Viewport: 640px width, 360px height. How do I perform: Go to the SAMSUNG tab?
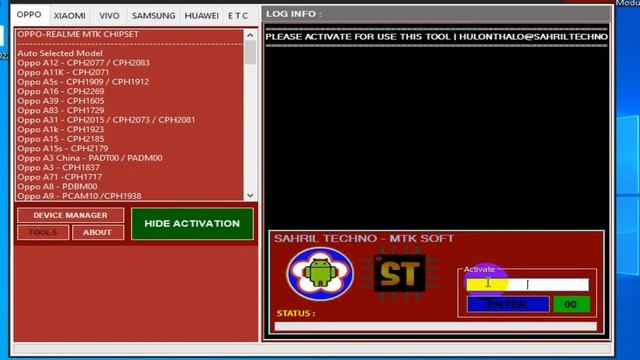153,16
